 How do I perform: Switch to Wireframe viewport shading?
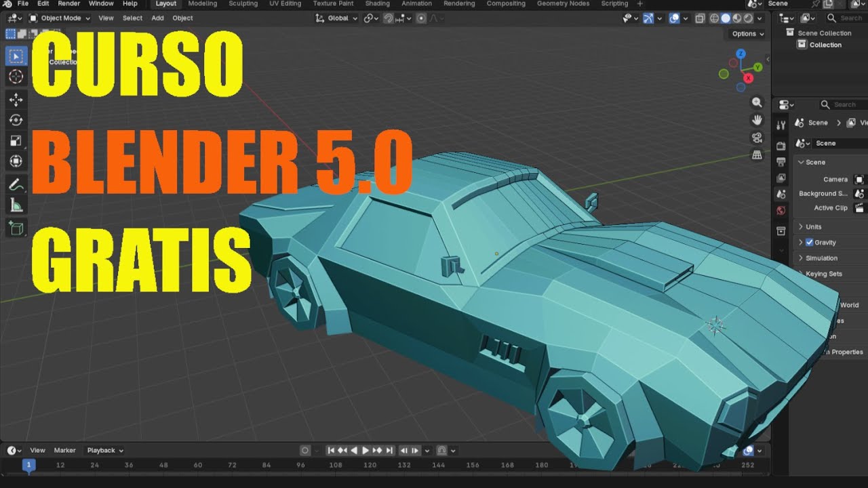pos(715,18)
